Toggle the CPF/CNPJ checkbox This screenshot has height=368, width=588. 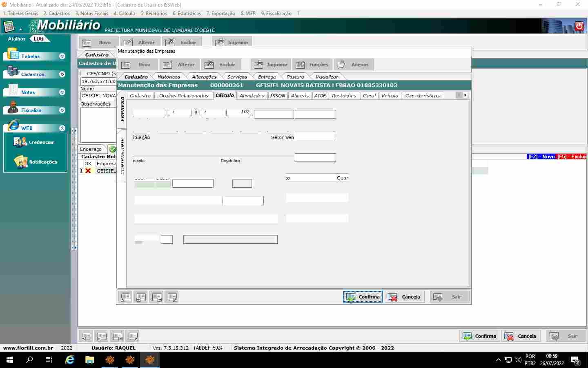tap(83, 74)
